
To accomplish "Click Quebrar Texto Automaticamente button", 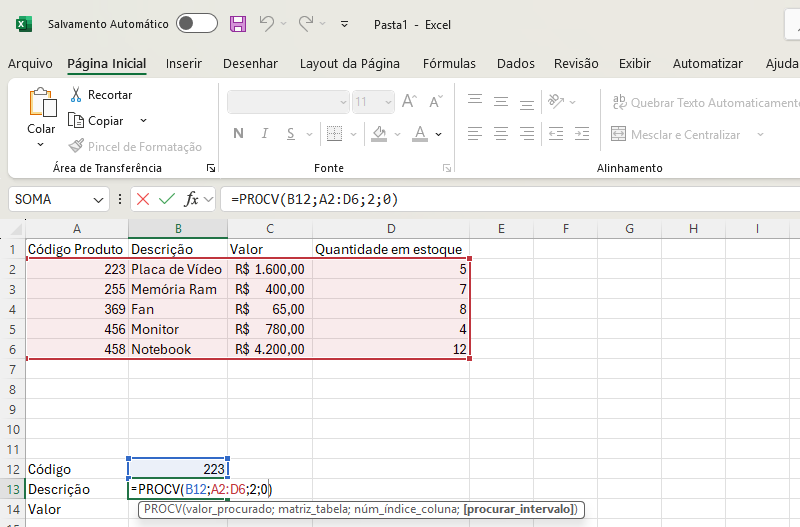I will click(706, 103).
